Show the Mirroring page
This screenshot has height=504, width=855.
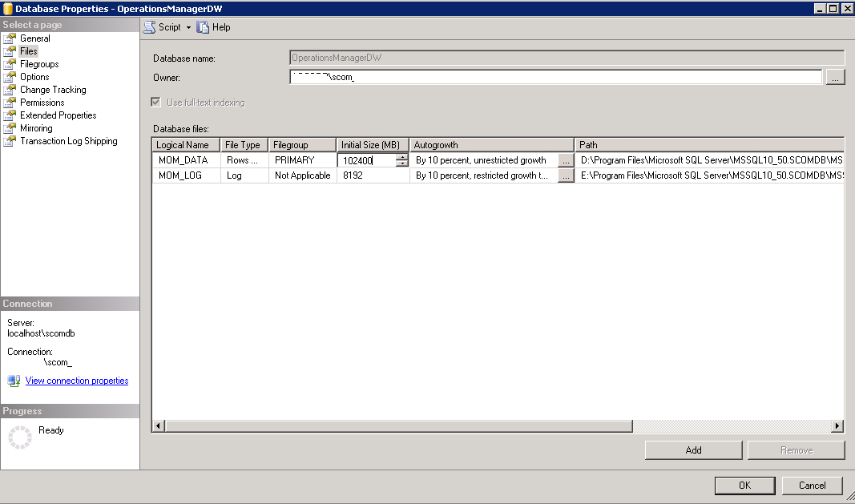[x=36, y=128]
